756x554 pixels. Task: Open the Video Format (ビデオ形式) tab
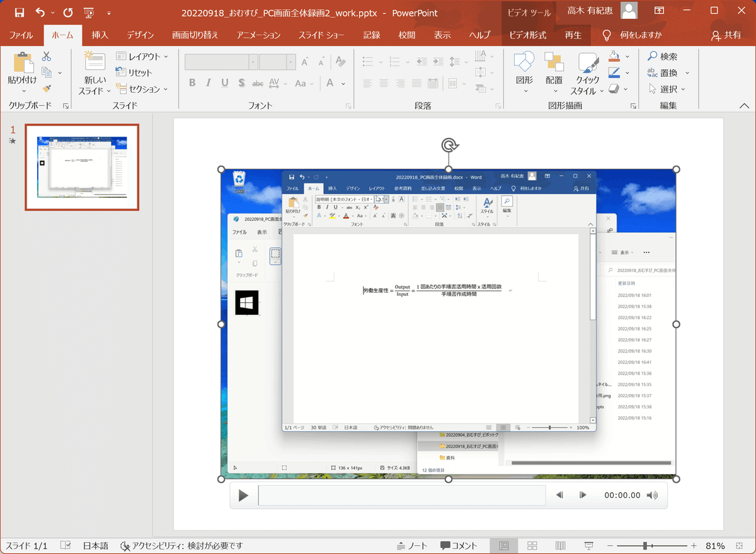point(527,35)
